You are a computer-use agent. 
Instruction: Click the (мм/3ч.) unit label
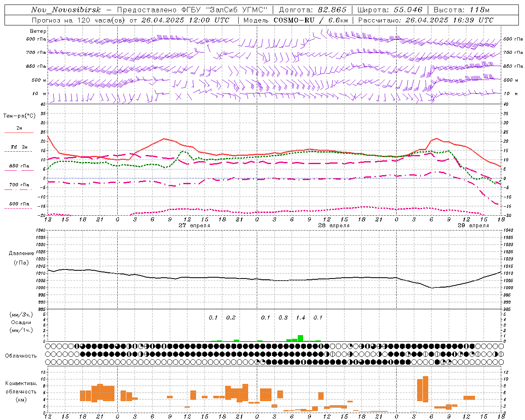(x=21, y=315)
